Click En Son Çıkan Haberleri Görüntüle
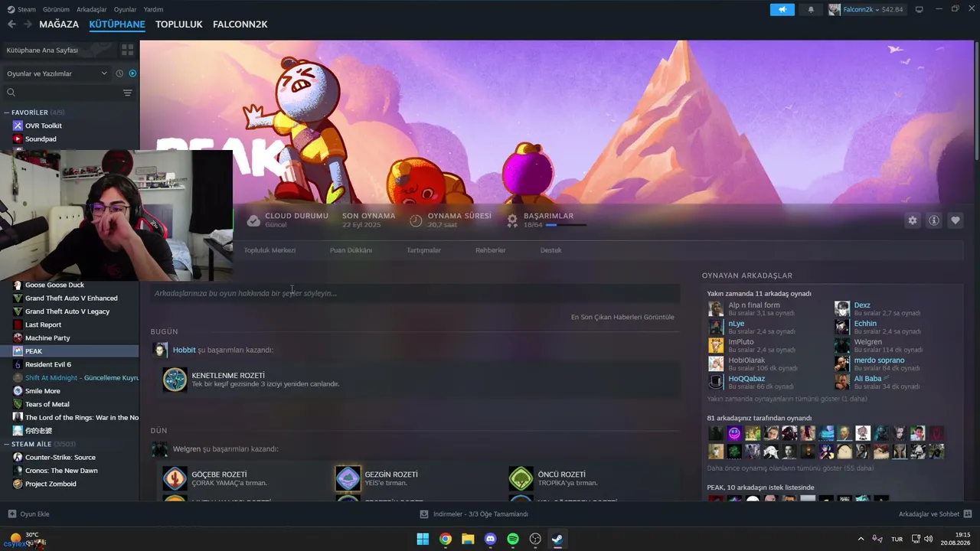 point(622,317)
